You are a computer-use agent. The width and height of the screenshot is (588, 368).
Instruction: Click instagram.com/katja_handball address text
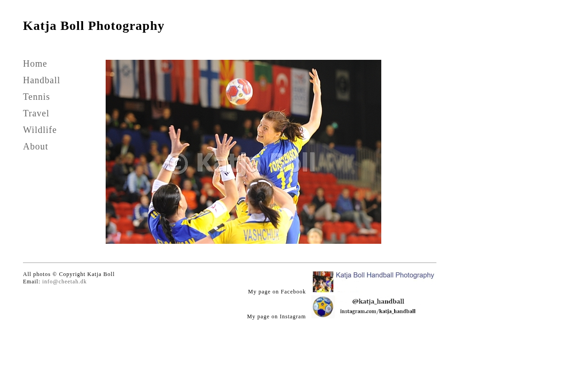(x=378, y=311)
